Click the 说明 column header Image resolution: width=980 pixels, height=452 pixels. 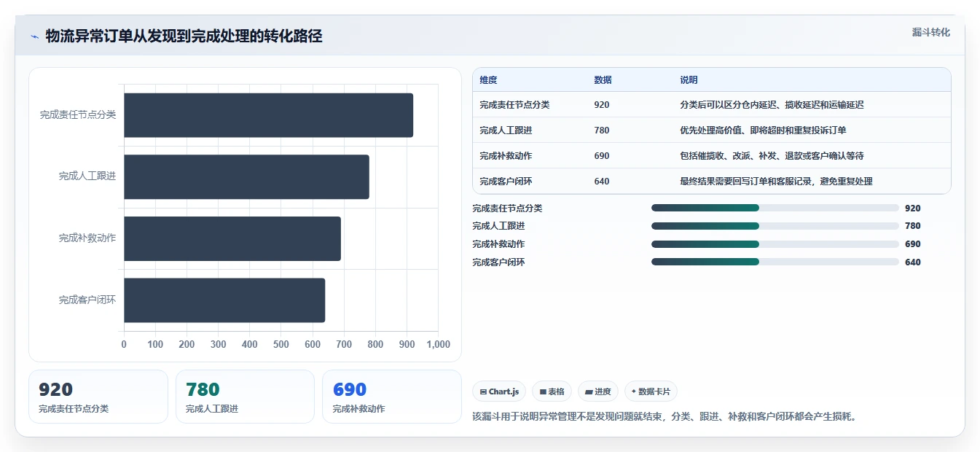(689, 80)
